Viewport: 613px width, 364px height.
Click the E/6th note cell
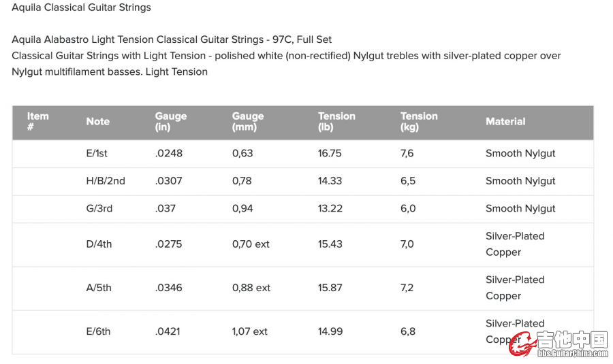tap(98, 332)
